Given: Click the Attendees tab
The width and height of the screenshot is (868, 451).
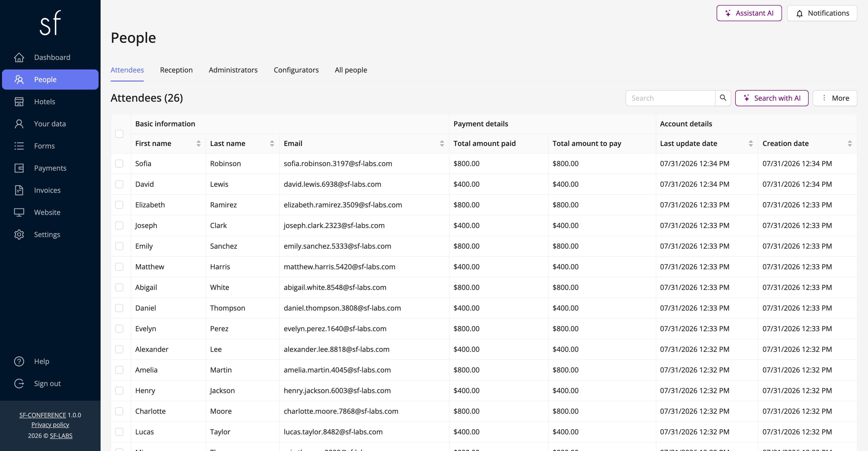Looking at the screenshot, I should [x=127, y=70].
